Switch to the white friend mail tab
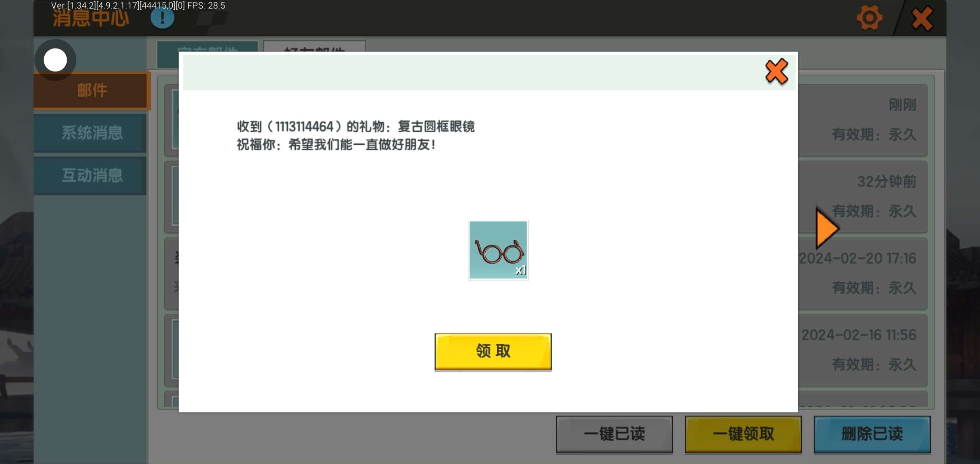980x464 pixels. pos(314,46)
